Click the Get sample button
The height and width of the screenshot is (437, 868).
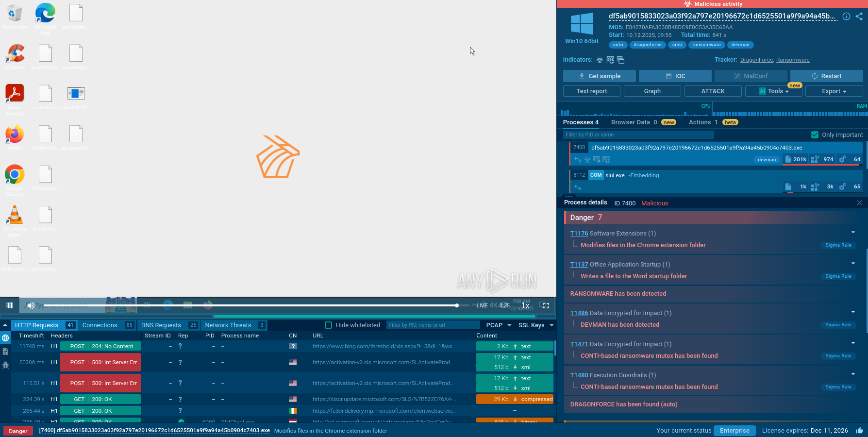599,76
